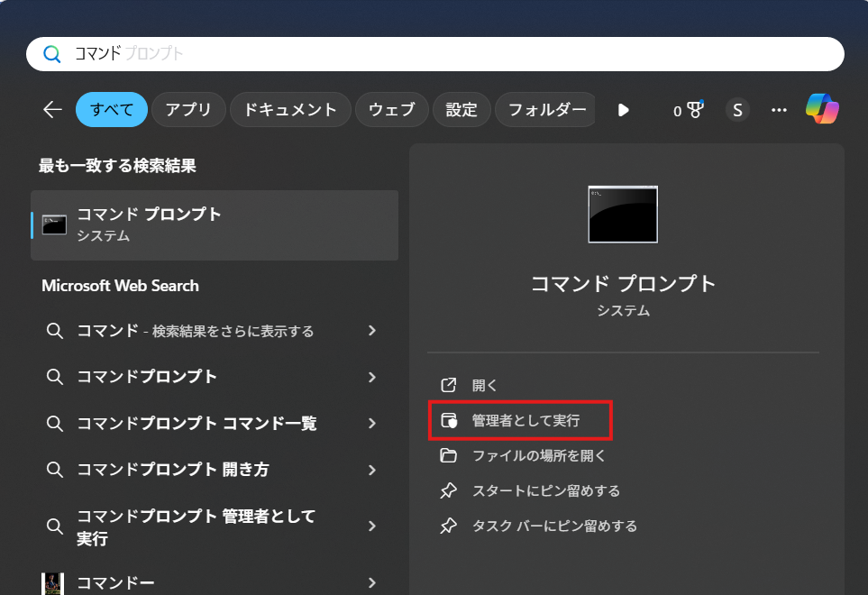Click the open external icon beside 開く
This screenshot has height=595, width=868.
(x=448, y=385)
